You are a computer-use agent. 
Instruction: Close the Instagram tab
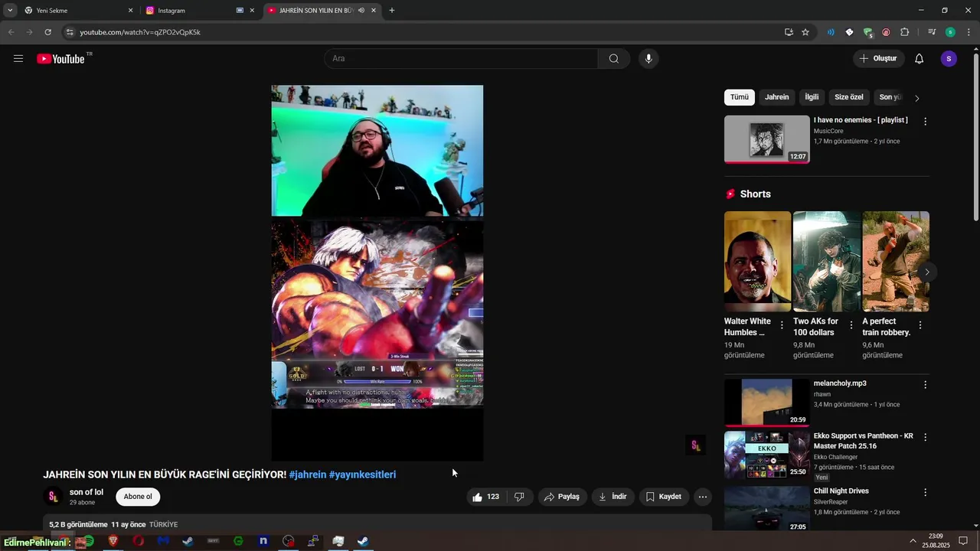[252, 11]
